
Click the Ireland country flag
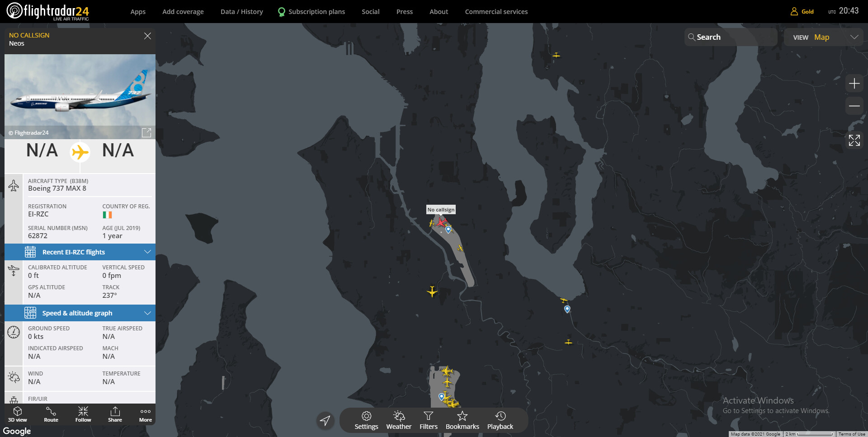[x=107, y=215]
